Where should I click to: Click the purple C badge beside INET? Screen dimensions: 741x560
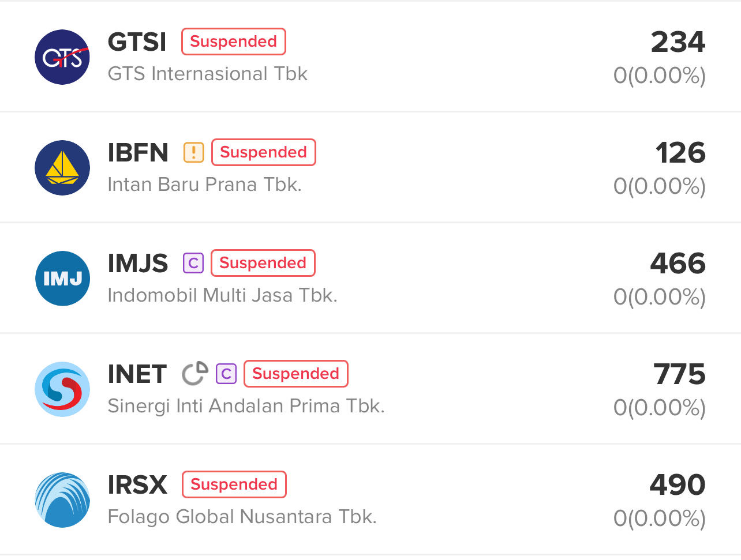click(226, 374)
